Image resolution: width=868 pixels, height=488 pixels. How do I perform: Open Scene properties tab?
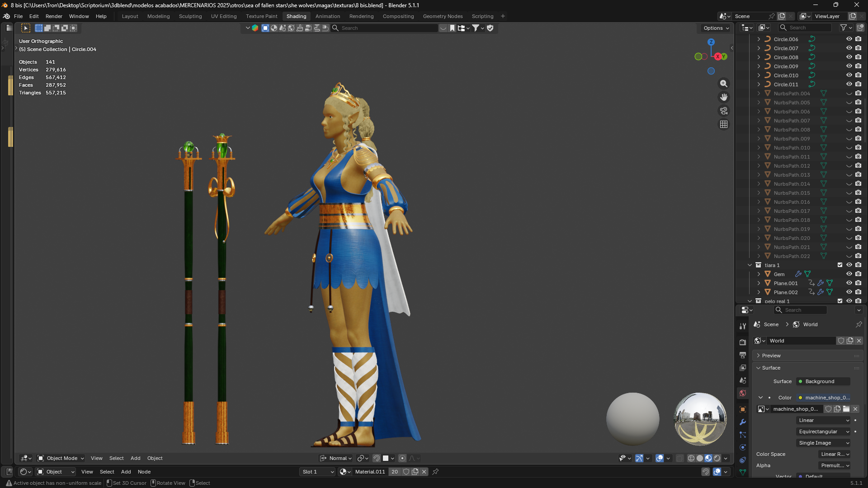coord(743,380)
